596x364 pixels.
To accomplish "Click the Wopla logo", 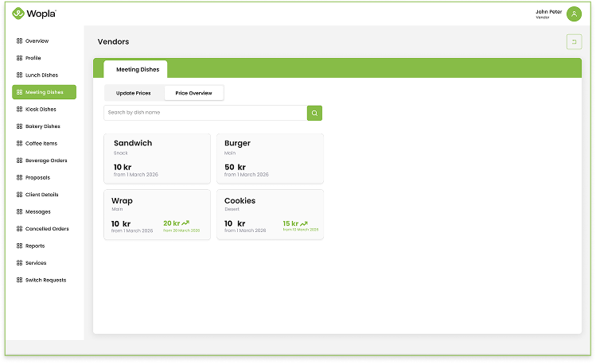I will click(33, 14).
